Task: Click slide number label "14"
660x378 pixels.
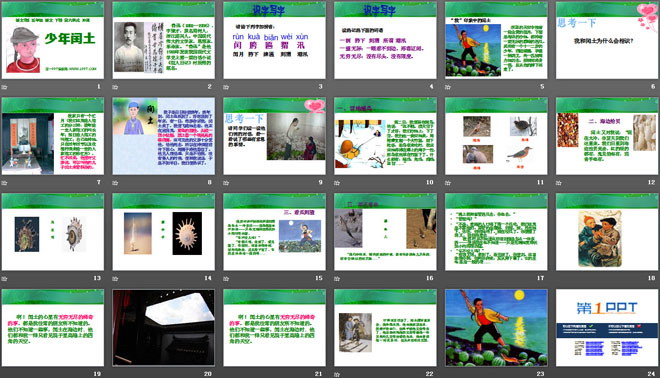Action: 208,278
